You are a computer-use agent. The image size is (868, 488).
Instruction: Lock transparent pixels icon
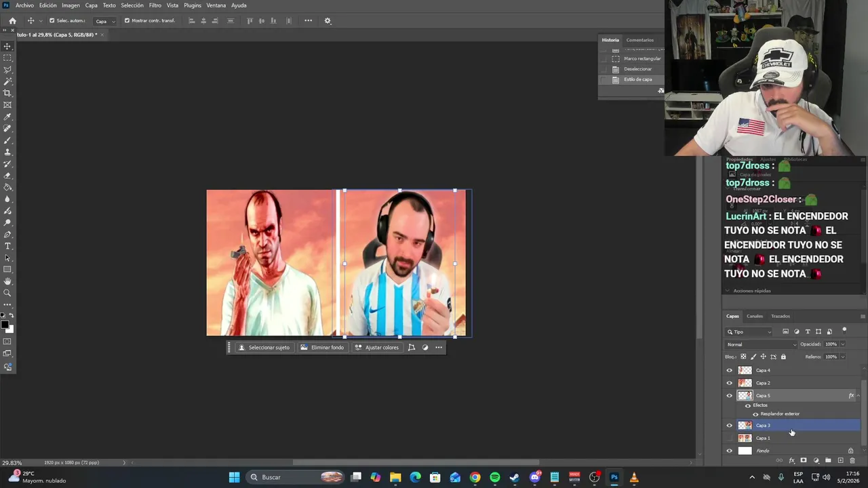(x=743, y=357)
